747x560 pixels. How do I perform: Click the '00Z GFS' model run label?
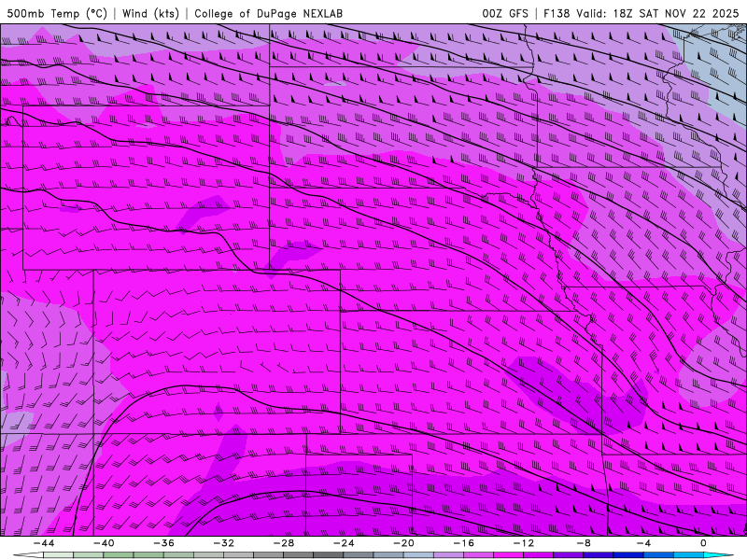(505, 13)
